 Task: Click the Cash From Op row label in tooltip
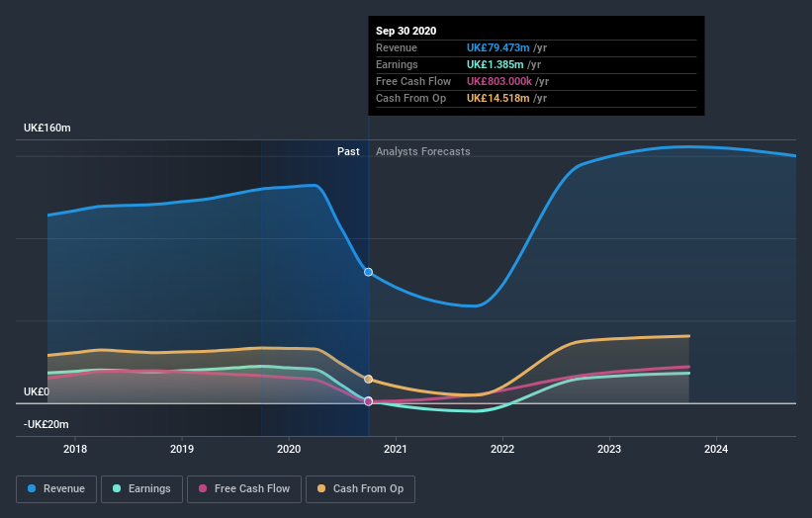click(411, 98)
